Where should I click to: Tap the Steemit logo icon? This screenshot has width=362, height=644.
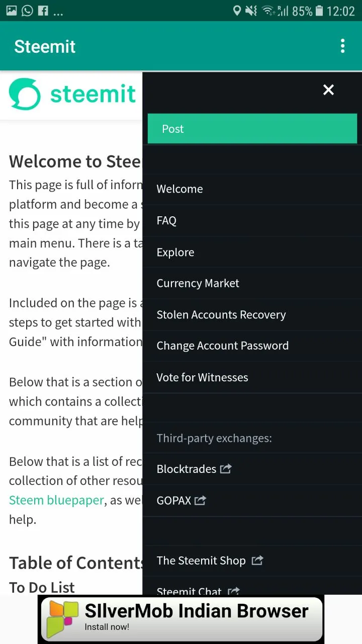coord(25,94)
